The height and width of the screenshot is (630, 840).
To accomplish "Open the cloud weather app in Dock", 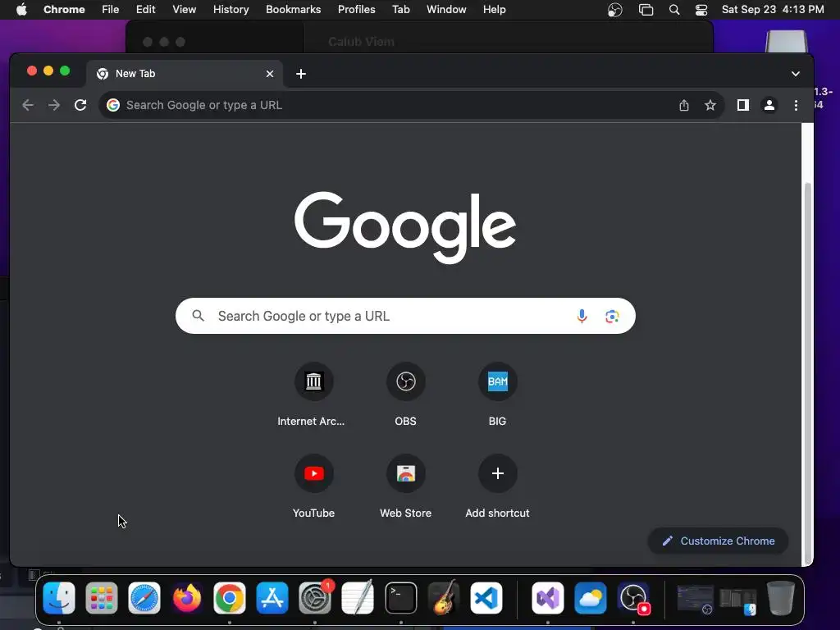I will tap(591, 598).
